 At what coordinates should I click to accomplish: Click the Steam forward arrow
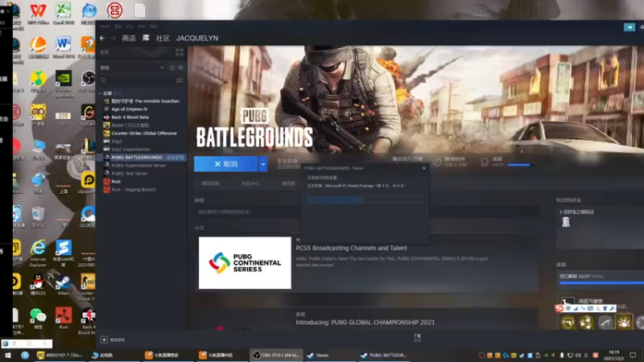tap(113, 38)
